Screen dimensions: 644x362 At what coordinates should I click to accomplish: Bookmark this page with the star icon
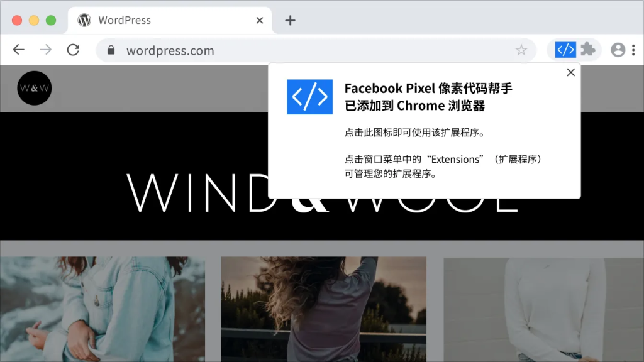coord(521,50)
